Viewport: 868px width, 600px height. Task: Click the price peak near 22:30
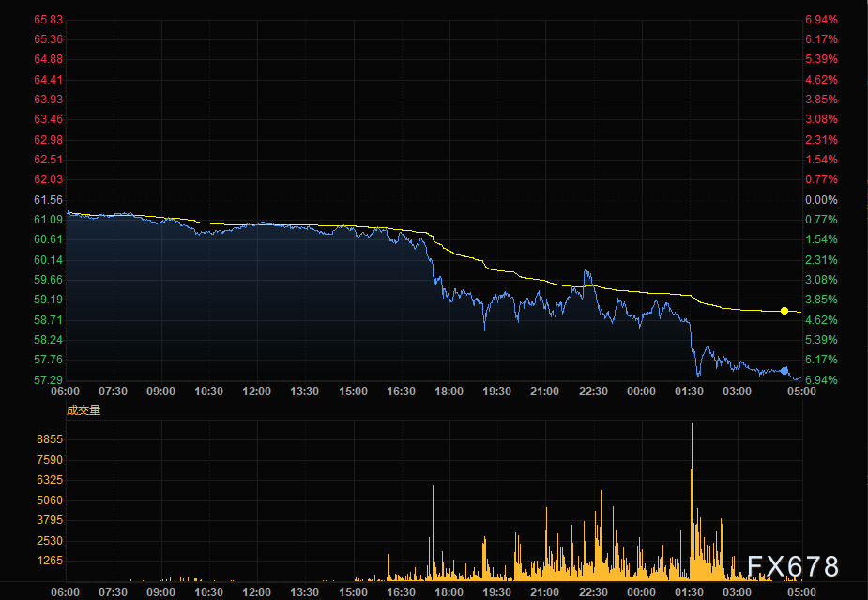(587, 272)
